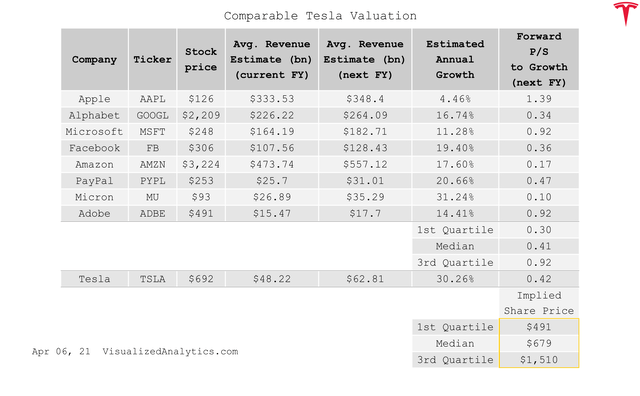Click the Apr 06, 21 date text
640x396 pixels.
click(x=61, y=352)
